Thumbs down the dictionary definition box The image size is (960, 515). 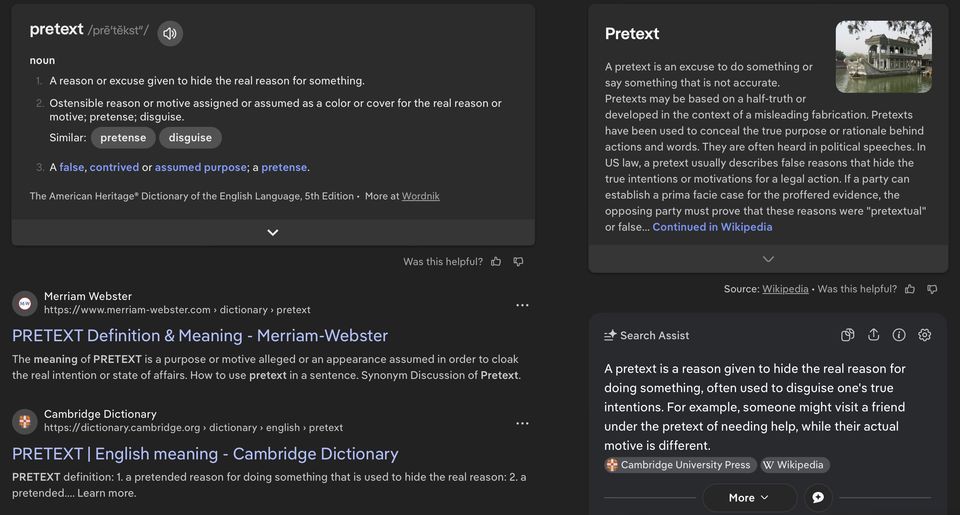click(519, 261)
